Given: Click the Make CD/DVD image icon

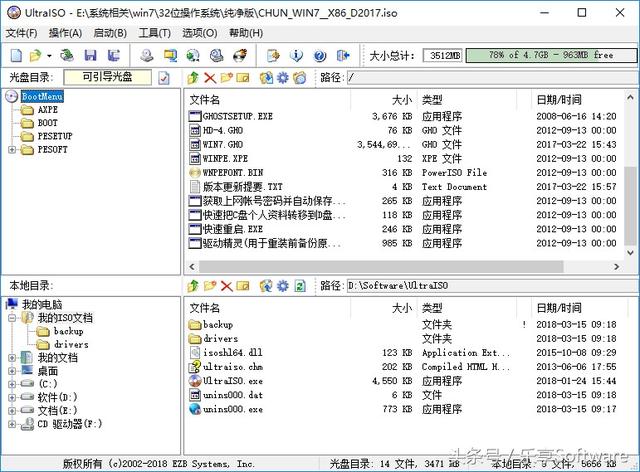Looking at the screenshot, I should [x=147, y=55].
